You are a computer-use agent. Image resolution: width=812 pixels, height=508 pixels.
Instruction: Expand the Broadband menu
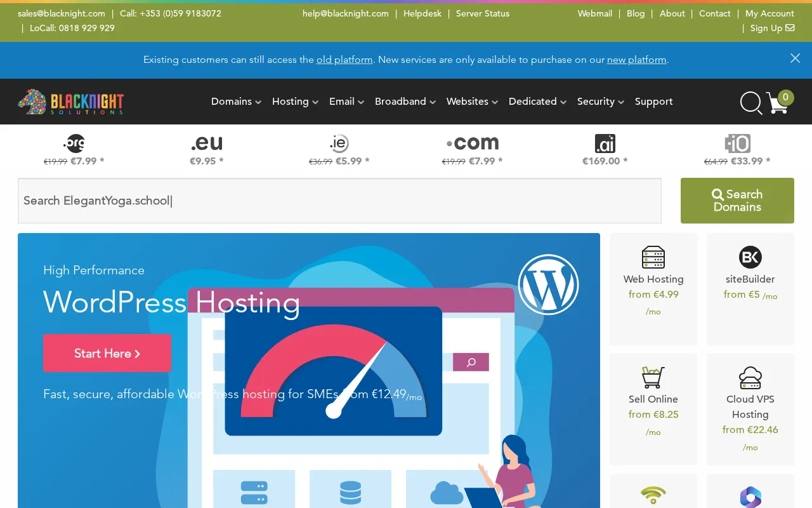pyautogui.click(x=405, y=102)
